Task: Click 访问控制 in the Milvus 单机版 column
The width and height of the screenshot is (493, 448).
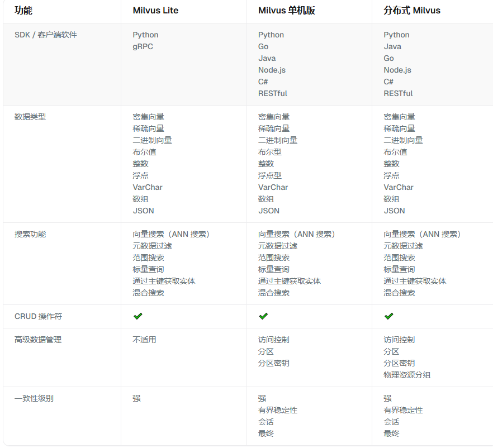Action: pos(273,340)
